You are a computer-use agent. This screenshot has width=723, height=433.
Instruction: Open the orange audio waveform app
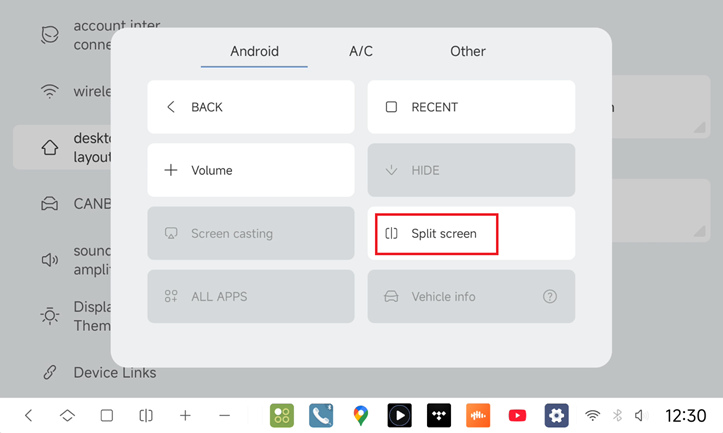(x=478, y=415)
